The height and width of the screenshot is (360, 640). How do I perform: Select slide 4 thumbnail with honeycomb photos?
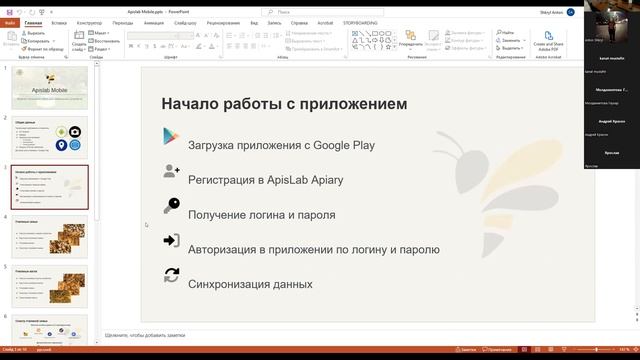tap(49, 237)
